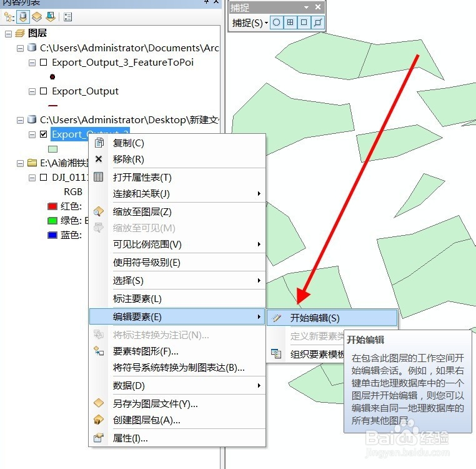Collapse the Documents\Arc database node
This screenshot has width=476, height=469.
[x=20, y=48]
